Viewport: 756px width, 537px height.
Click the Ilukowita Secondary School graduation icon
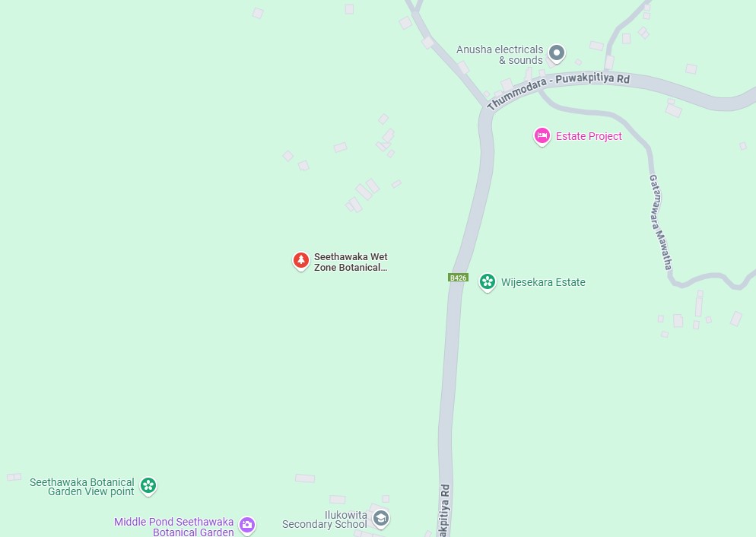coord(381,519)
